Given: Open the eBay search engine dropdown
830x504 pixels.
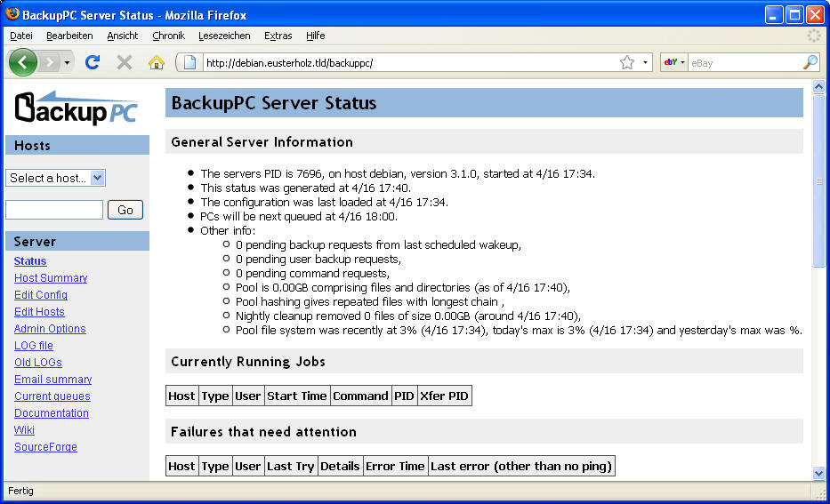Looking at the screenshot, I should pyautogui.click(x=674, y=62).
